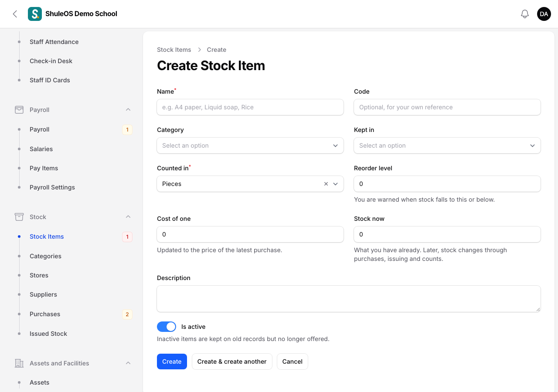The image size is (558, 392).
Task: Open the Counted in dropdown arrow
Action: coord(336,184)
